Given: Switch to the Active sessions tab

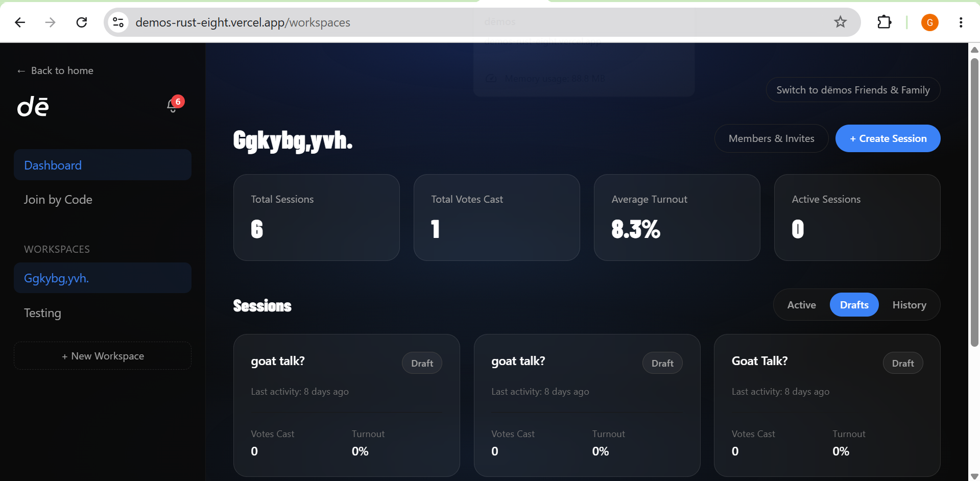Looking at the screenshot, I should coord(801,305).
